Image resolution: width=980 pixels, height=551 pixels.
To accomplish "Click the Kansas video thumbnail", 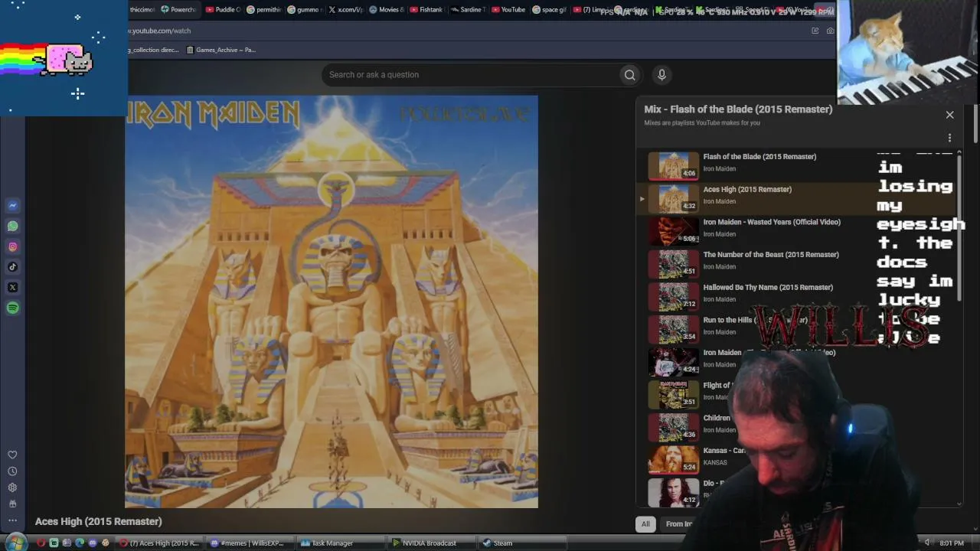I will point(674,460).
